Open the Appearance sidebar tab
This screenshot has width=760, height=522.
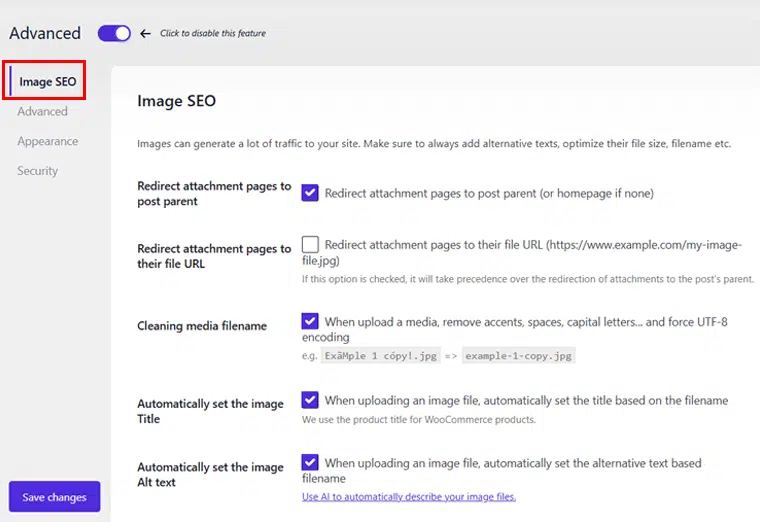pos(48,141)
